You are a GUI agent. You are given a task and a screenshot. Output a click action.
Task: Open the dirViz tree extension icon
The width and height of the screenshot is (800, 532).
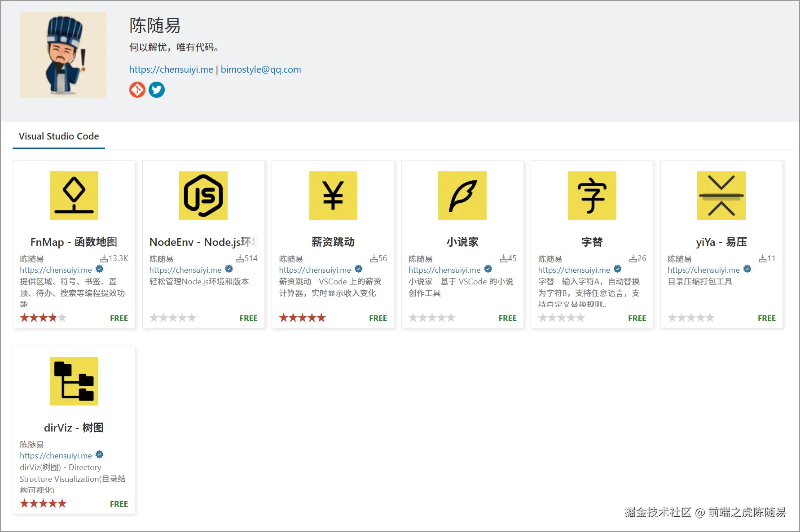pyautogui.click(x=74, y=381)
